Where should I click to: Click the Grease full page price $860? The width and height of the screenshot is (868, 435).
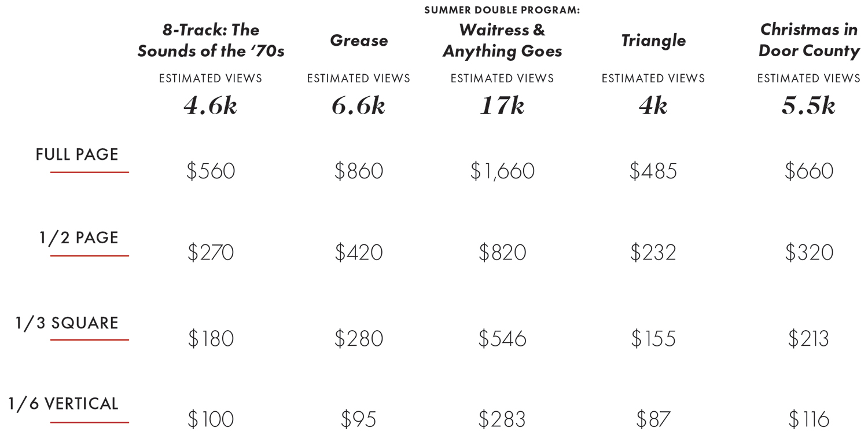tap(359, 171)
